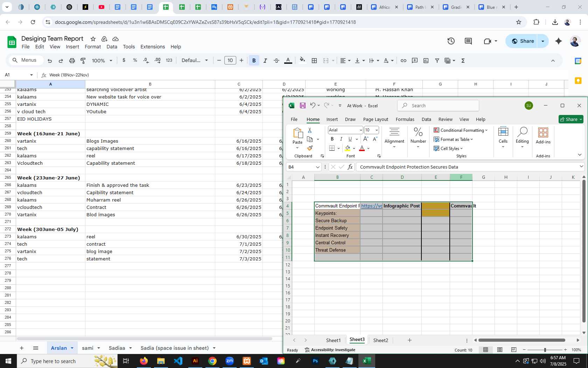Click Redo in Google Sheets toolbar
Image resolution: width=588 pixels, height=368 pixels.
(61, 61)
